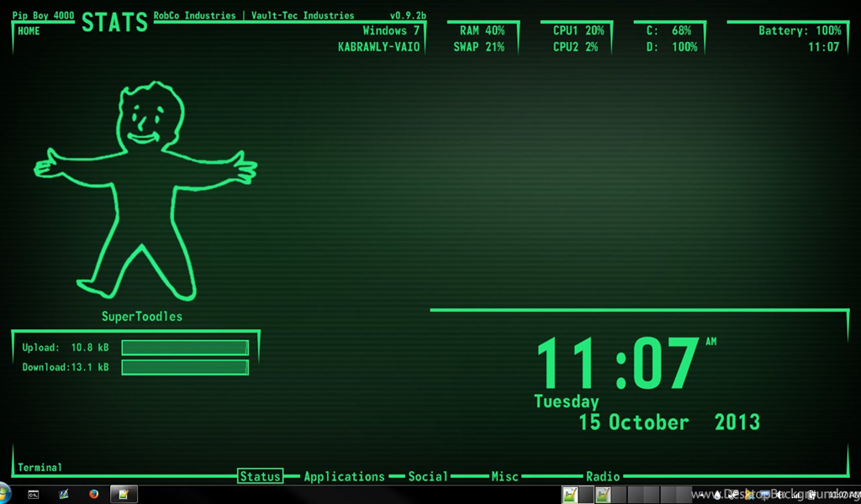Image resolution: width=861 pixels, height=504 pixels.
Task: Open the Command Prompt taskbar icon
Action: click(33, 495)
